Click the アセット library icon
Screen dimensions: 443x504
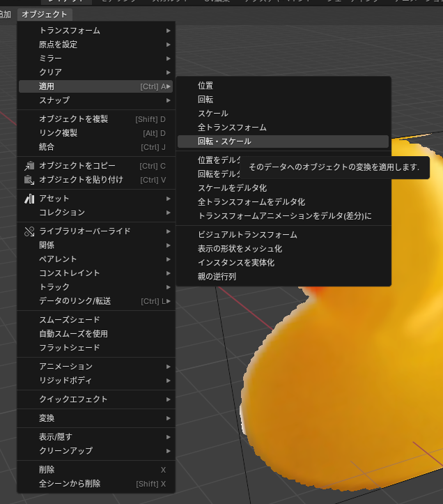(29, 199)
